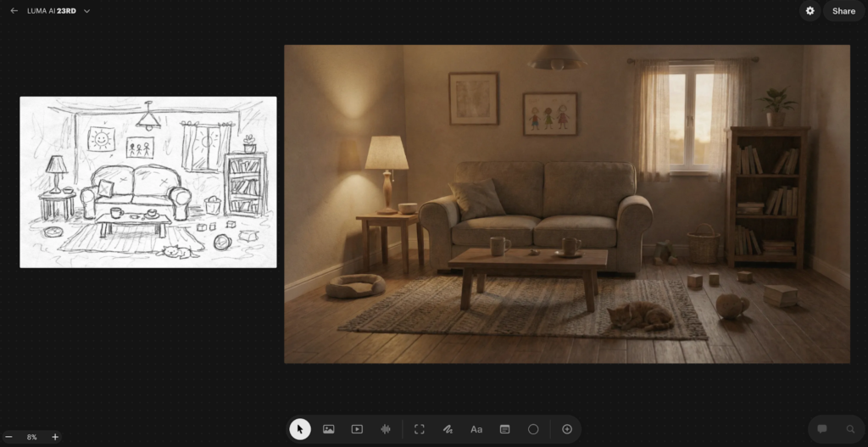Choose the image tool in bottom toolbar
The height and width of the screenshot is (447, 868).
coord(329,429)
